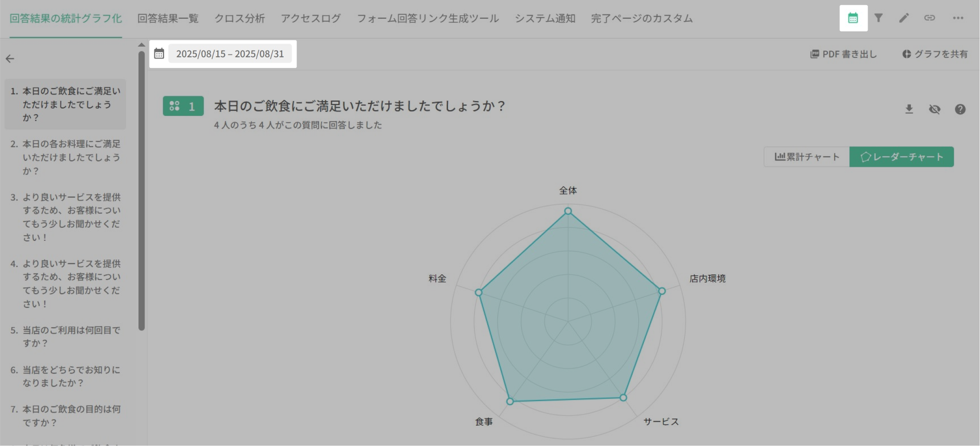Viewport: 980px width, 446px height.
Task: Click the 食事 radar data point
Action: click(x=510, y=401)
